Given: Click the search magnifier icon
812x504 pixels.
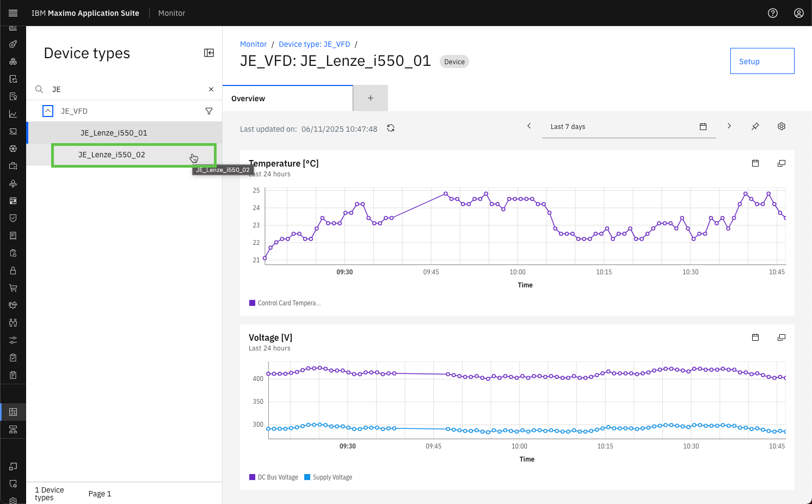Looking at the screenshot, I should [x=39, y=89].
